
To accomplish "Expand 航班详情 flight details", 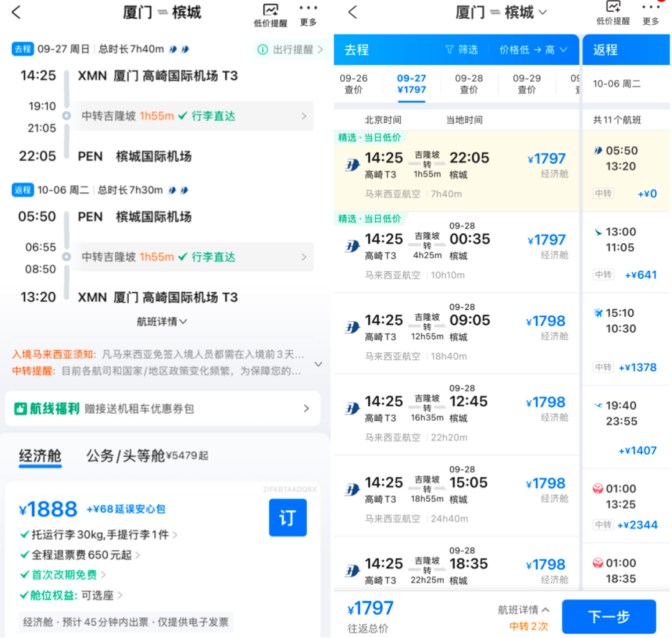I will pos(162,321).
